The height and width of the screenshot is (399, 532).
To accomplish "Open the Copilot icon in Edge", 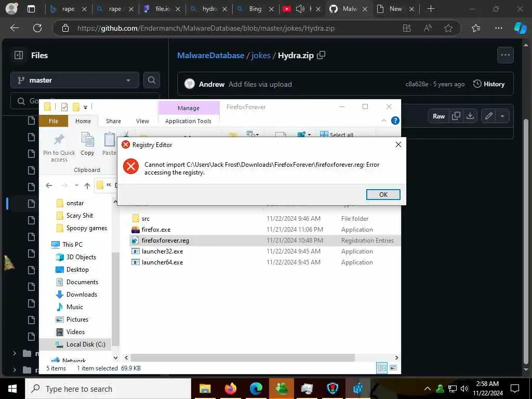I will (520, 28).
